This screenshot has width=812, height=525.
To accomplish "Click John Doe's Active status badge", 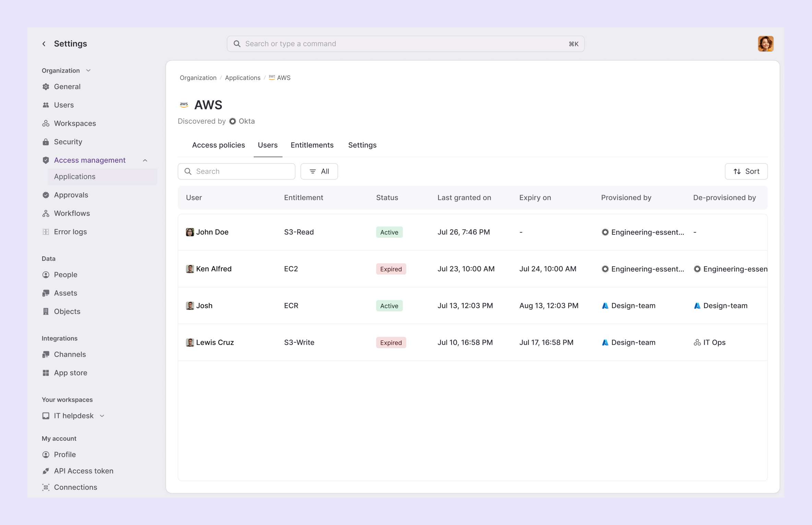I will pyautogui.click(x=389, y=232).
